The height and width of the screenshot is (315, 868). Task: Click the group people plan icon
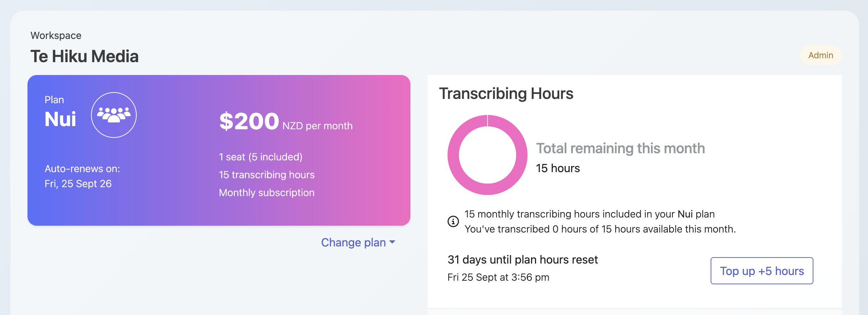click(114, 115)
